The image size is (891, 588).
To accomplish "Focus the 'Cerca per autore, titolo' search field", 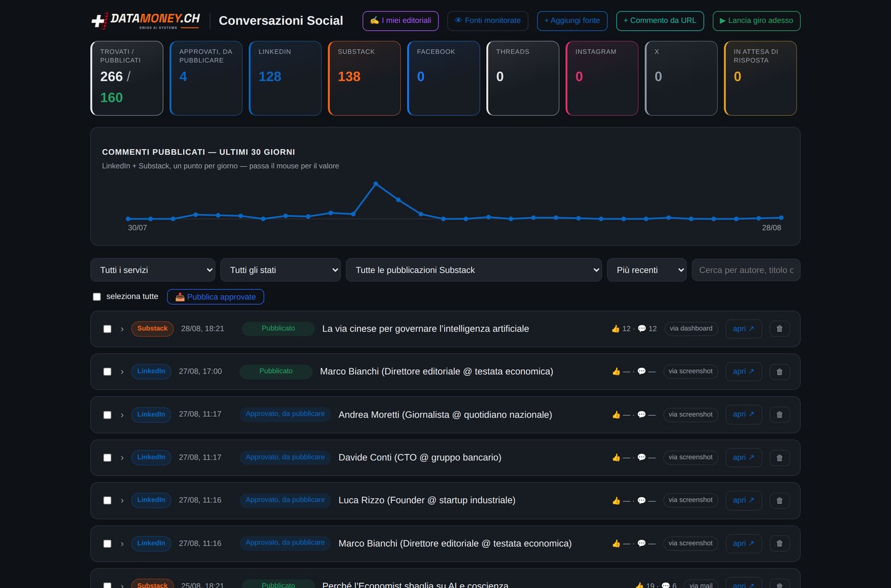I will click(746, 270).
